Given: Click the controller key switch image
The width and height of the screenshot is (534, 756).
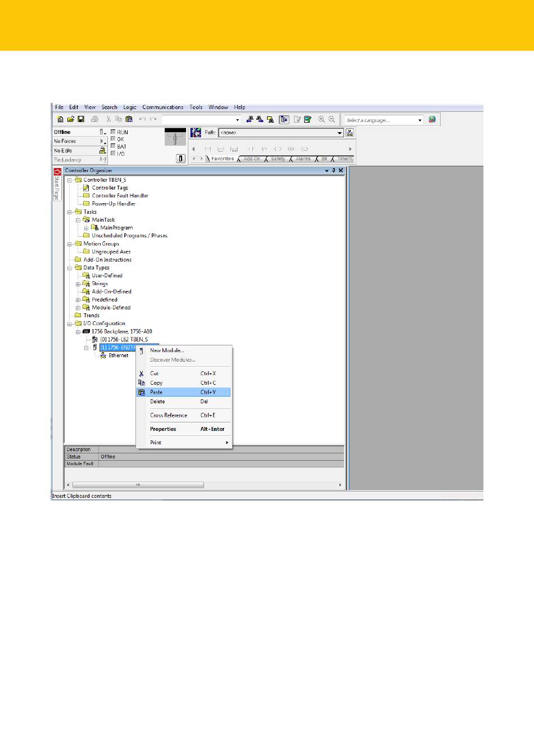Looking at the screenshot, I should tap(175, 137).
